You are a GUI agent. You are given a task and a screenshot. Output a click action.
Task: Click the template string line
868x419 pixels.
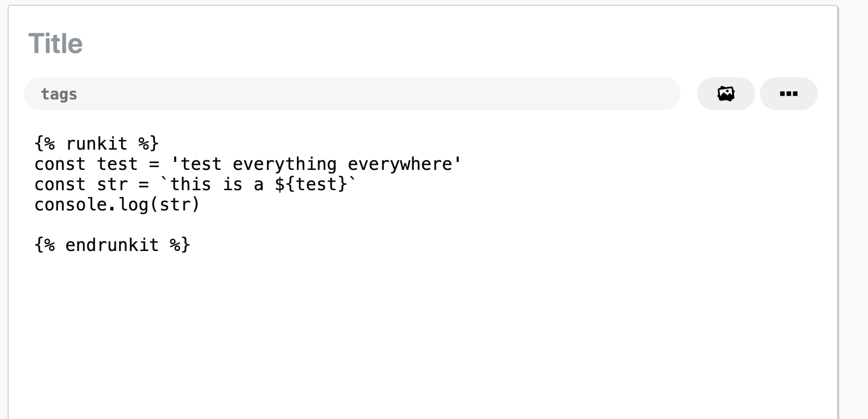pos(193,184)
